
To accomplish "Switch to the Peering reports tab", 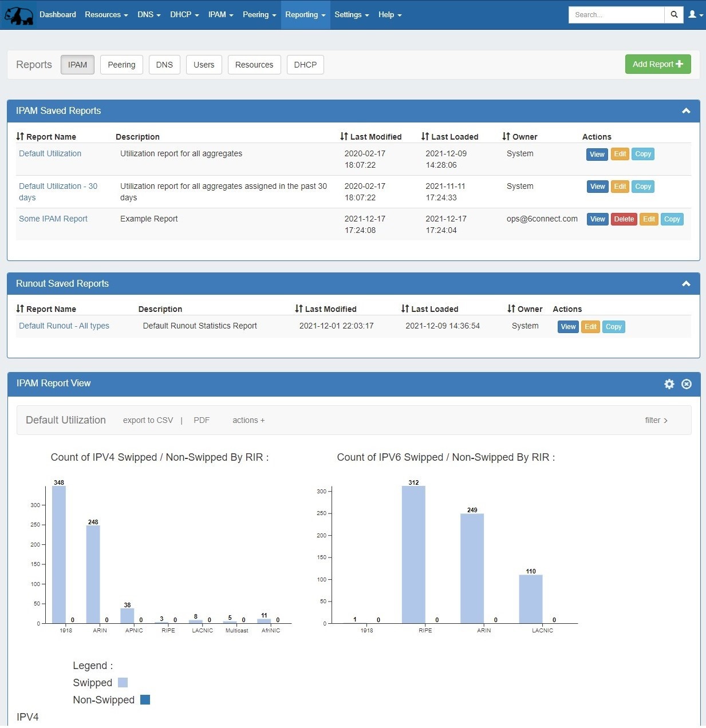I will pos(121,65).
